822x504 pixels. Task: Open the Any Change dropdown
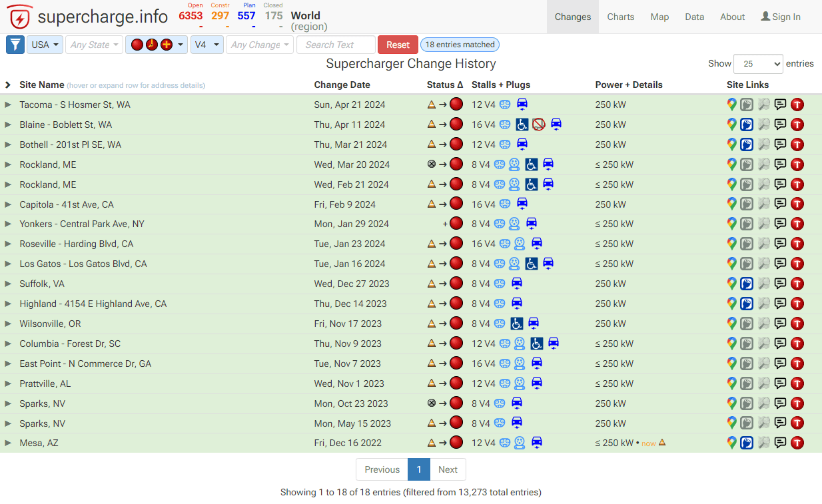[260, 45]
